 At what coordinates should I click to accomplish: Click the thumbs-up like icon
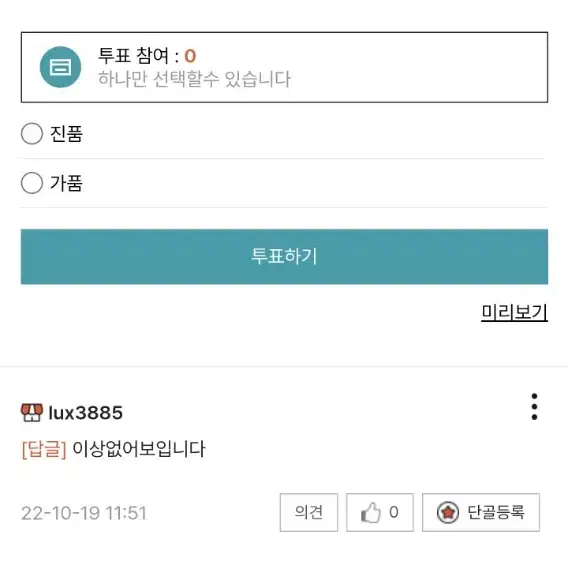[x=371, y=512]
